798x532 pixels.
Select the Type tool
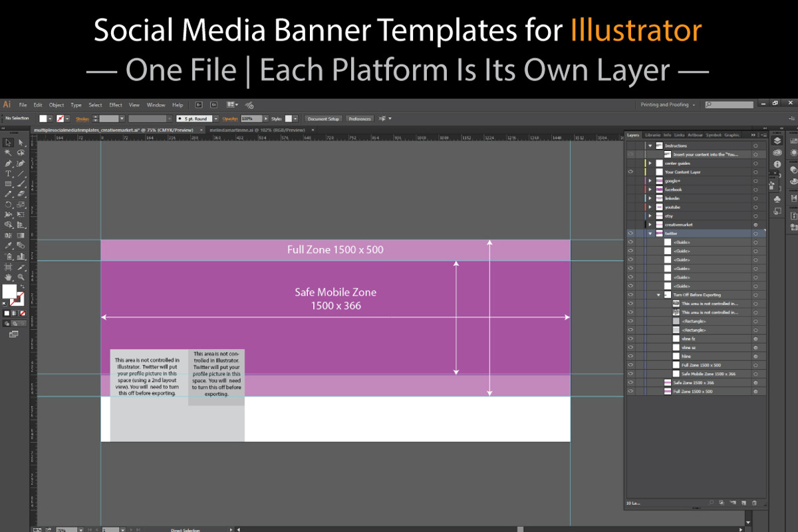(x=8, y=173)
